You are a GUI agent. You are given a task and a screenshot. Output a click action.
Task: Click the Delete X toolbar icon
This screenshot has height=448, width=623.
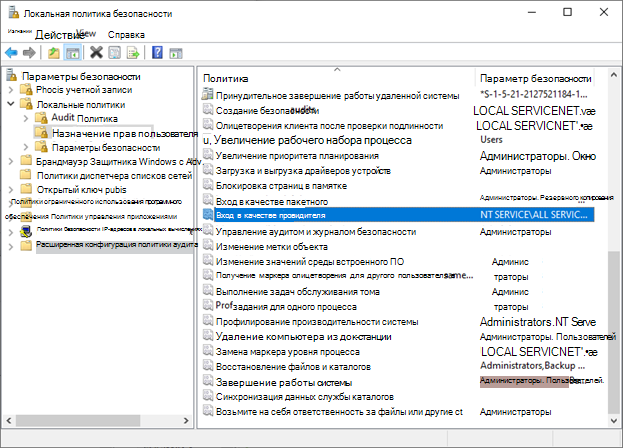(x=96, y=52)
